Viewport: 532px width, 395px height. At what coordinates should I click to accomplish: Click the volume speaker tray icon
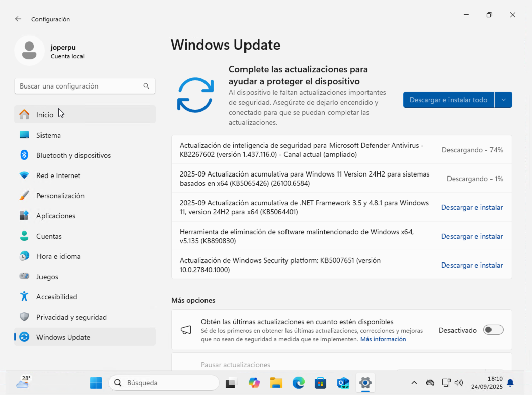point(459,383)
